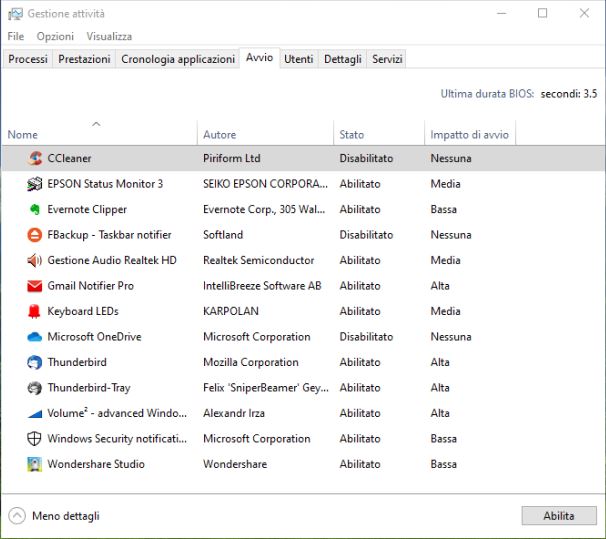
Task: Select the Microsoft OneDrive entry name
Action: coord(94,337)
